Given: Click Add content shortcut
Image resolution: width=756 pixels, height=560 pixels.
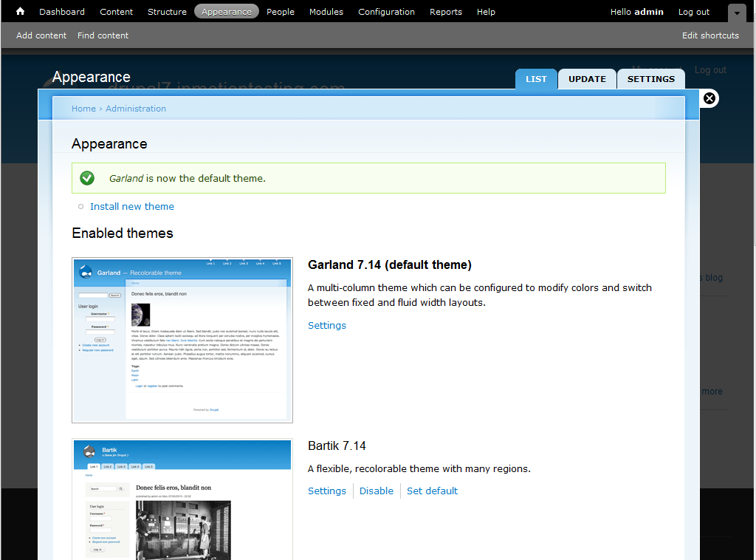Looking at the screenshot, I should tap(41, 35).
